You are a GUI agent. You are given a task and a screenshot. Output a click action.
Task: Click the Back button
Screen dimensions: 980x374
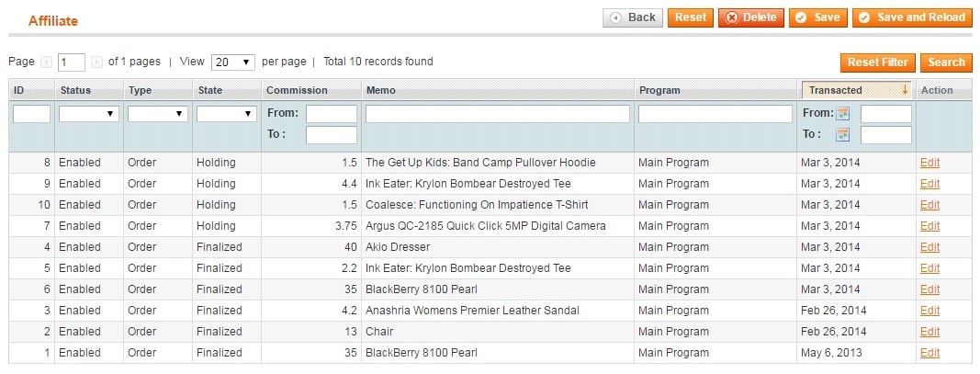pos(633,17)
